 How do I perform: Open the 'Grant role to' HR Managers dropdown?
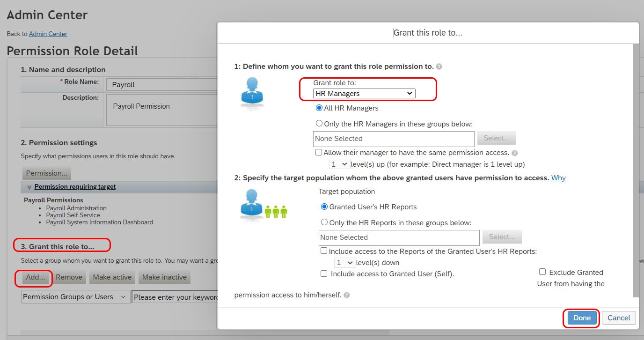(364, 94)
